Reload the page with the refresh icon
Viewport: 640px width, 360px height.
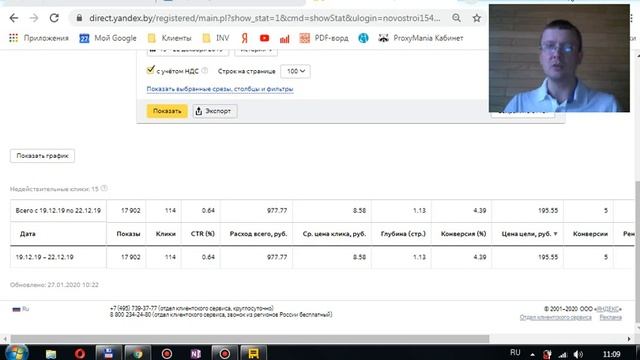pyautogui.click(x=54, y=18)
